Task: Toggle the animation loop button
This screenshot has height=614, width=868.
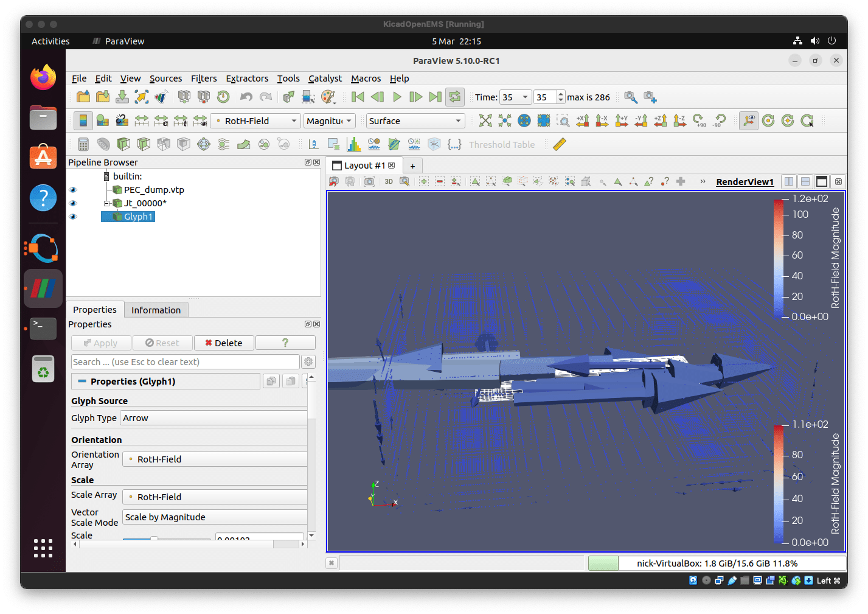Action: pyautogui.click(x=454, y=97)
